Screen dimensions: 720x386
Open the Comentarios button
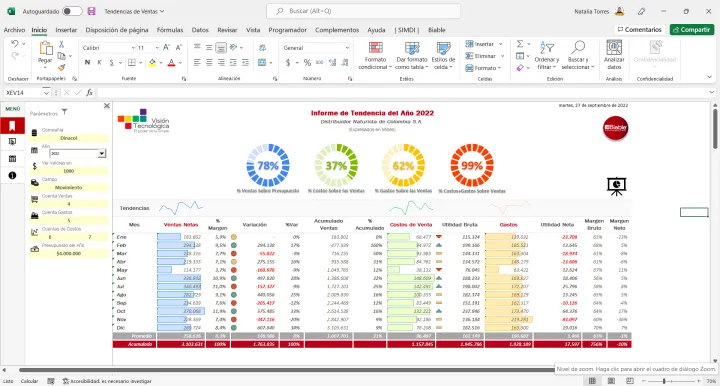(640, 29)
